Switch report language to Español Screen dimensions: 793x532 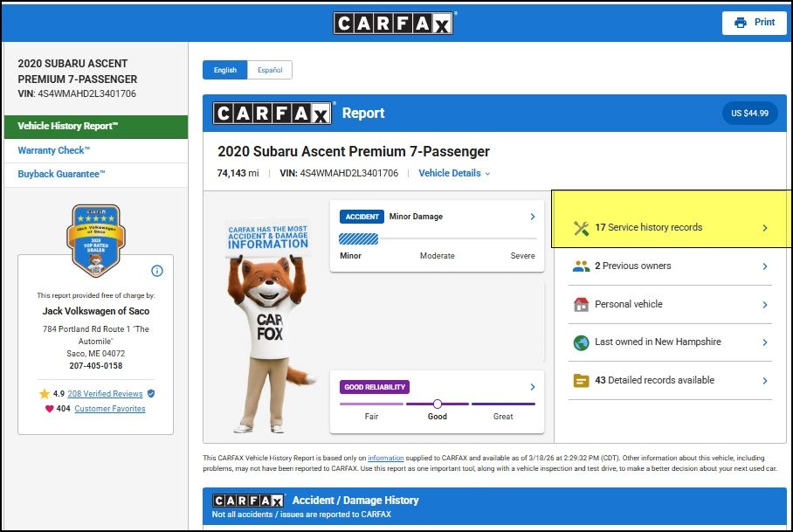tap(269, 70)
